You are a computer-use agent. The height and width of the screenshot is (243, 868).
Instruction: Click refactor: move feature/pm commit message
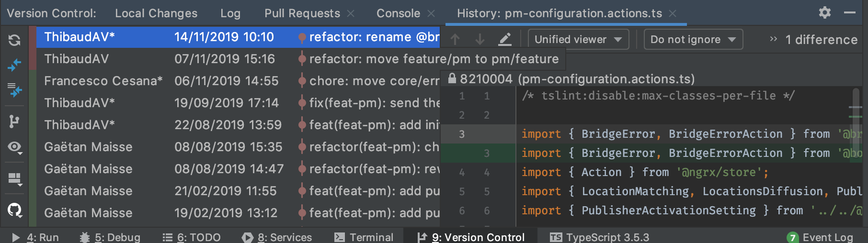tap(434, 59)
